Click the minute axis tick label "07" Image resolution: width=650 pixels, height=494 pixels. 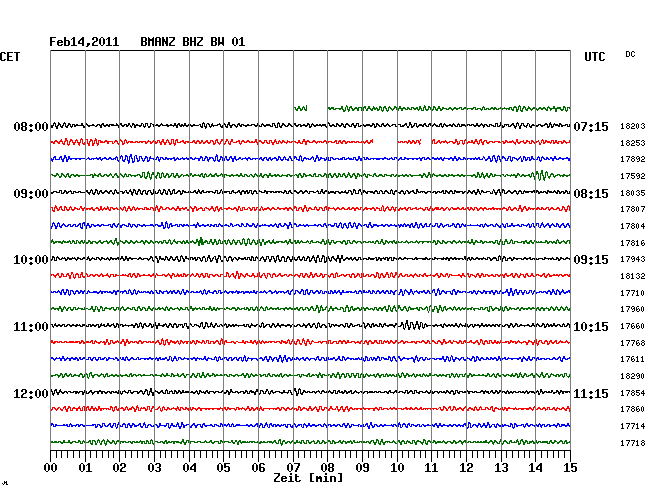click(293, 468)
